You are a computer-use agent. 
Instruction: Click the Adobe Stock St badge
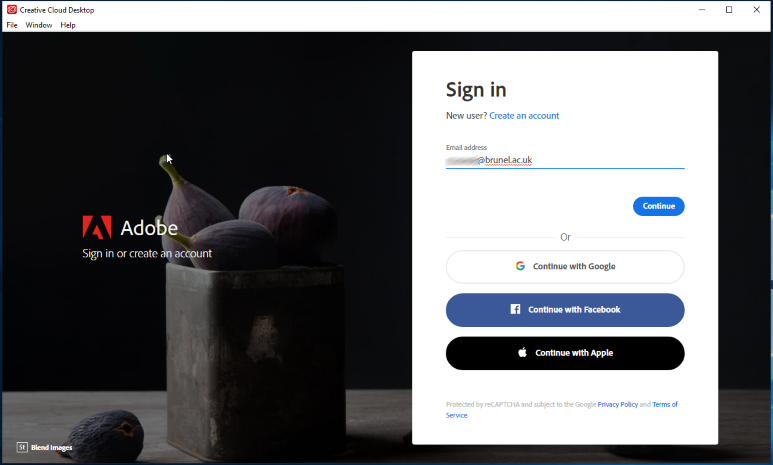coord(22,447)
